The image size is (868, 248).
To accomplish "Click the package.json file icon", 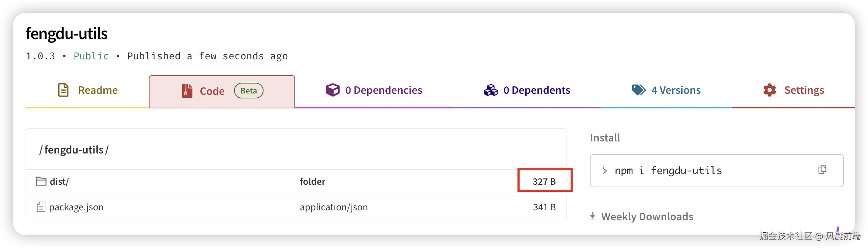I will tap(41, 207).
